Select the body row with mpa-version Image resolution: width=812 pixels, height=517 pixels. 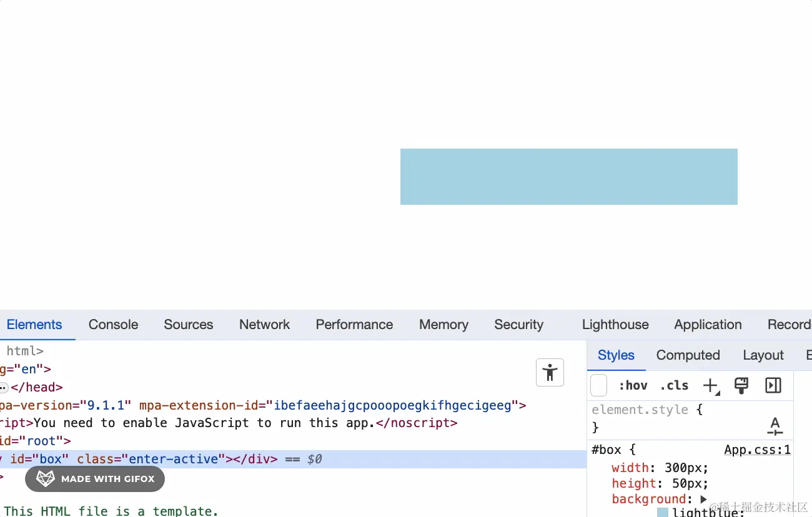(x=294, y=405)
